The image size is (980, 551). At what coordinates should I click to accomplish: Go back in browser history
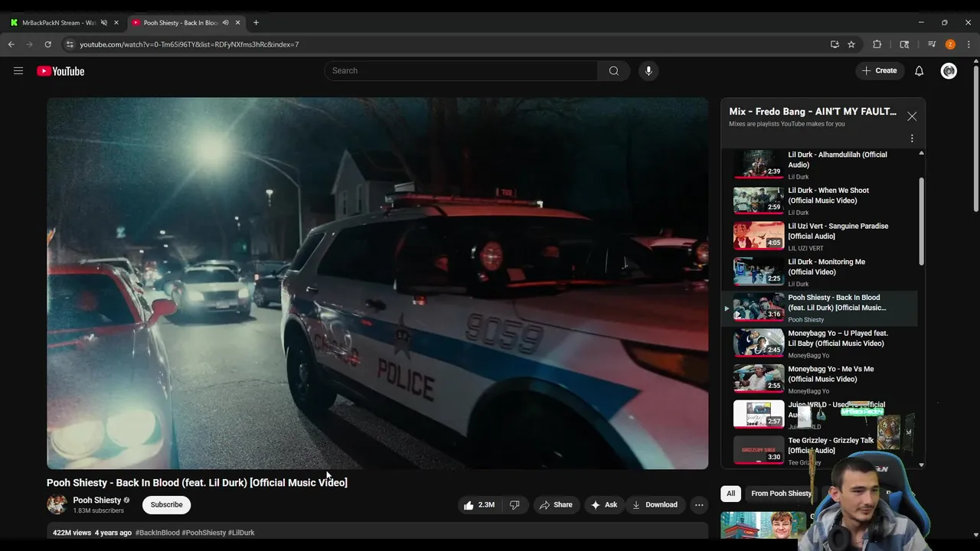point(11,44)
